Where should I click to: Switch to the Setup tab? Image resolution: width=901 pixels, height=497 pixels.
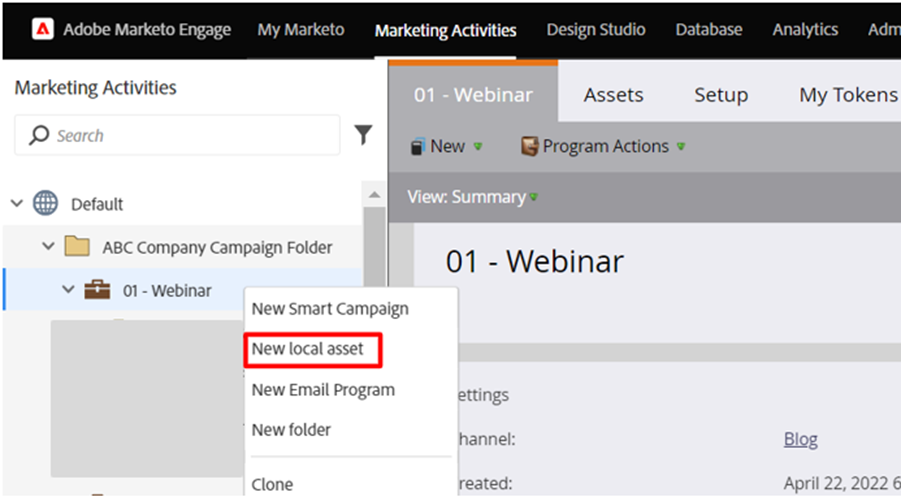[x=721, y=94]
